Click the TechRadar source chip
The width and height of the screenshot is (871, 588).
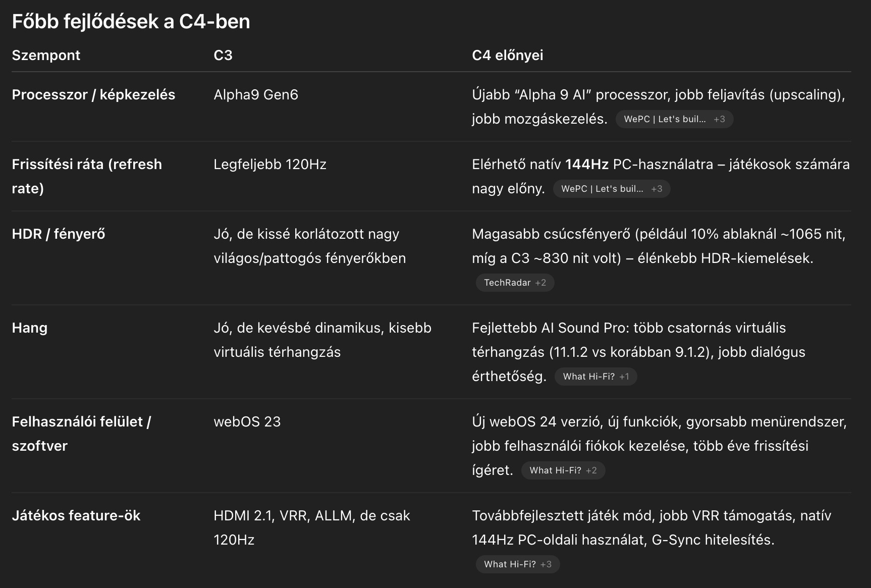pyautogui.click(x=514, y=283)
